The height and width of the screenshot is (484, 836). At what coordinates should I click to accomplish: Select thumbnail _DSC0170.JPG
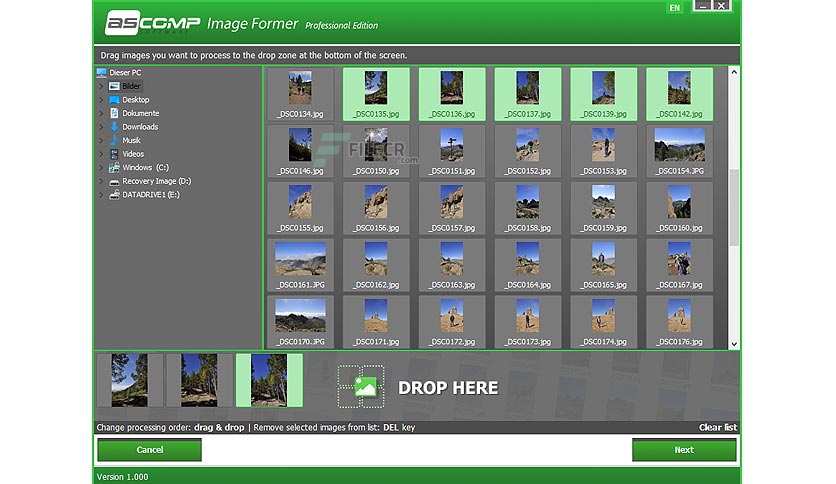click(301, 322)
